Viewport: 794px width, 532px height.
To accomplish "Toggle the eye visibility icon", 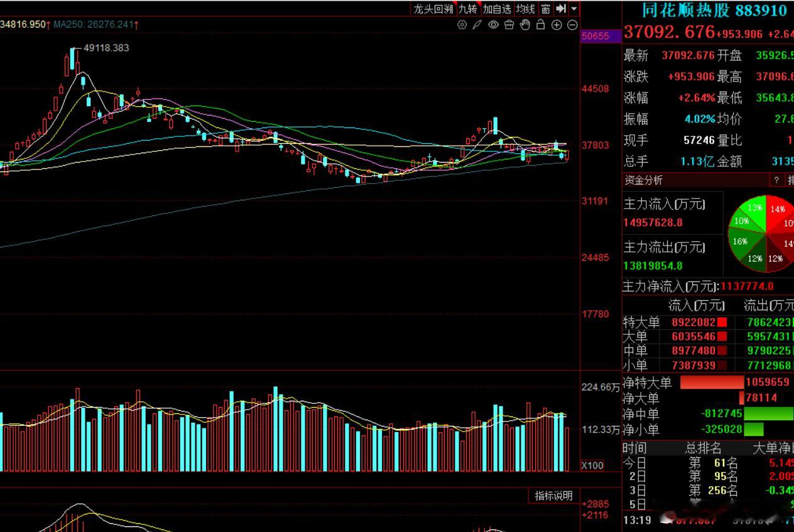I will tap(494, 24).
